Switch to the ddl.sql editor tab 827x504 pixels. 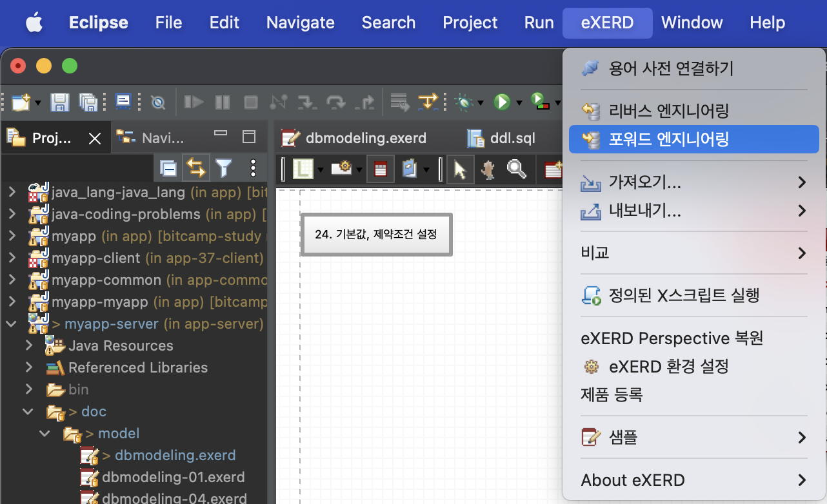[x=501, y=137]
